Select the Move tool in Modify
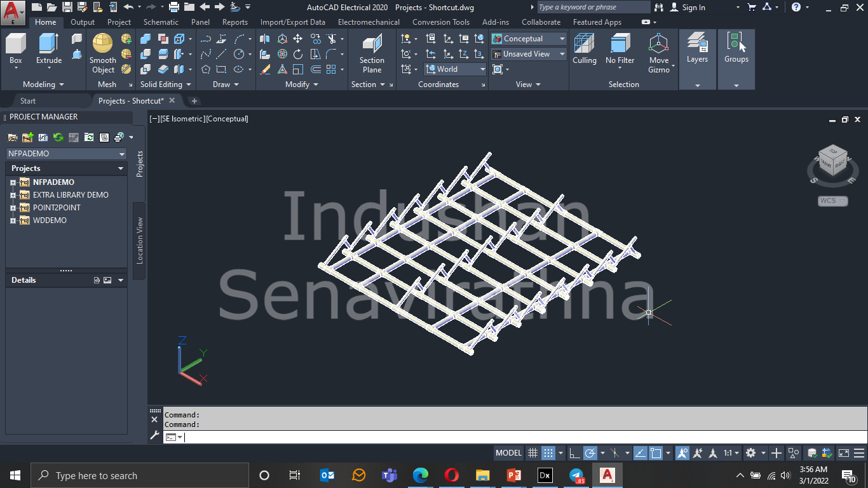Image resolution: width=868 pixels, height=488 pixels. point(297,39)
